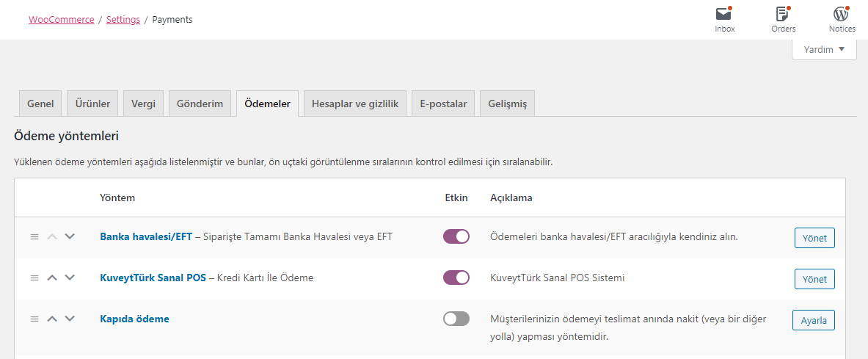Click the Payments breadcrumb text
Screen dimensions: 868x359
pyautogui.click(x=172, y=19)
